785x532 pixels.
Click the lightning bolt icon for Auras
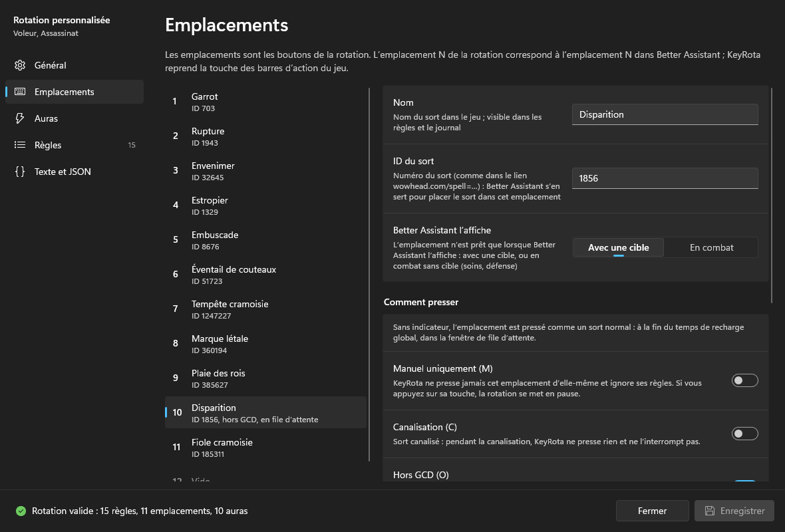click(20, 118)
